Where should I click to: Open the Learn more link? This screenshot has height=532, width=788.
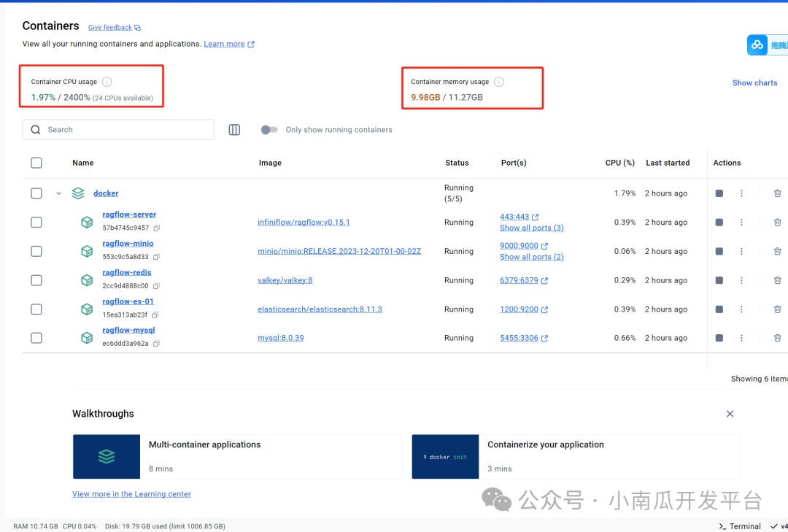tap(228, 45)
